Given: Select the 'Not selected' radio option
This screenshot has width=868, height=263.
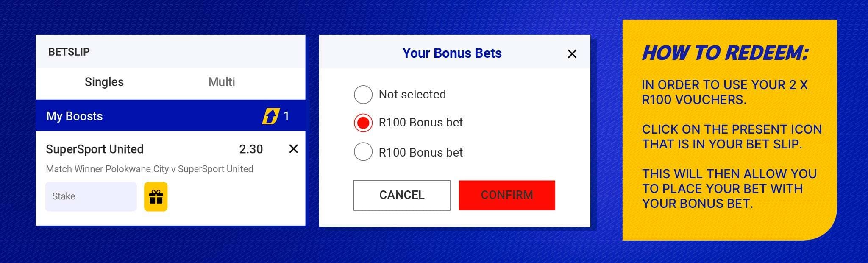Looking at the screenshot, I should point(363,95).
